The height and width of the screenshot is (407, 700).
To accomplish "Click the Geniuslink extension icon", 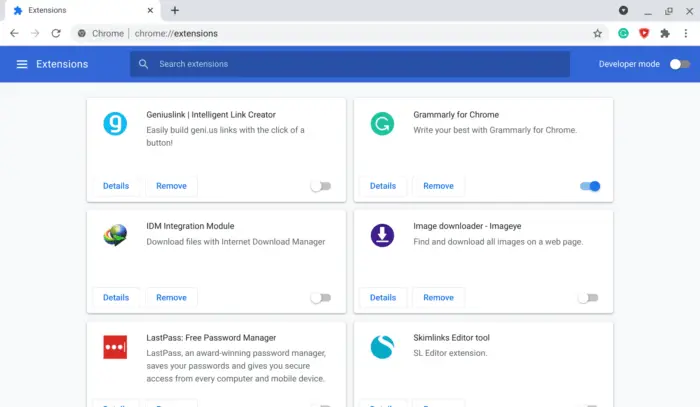I will (x=115, y=124).
